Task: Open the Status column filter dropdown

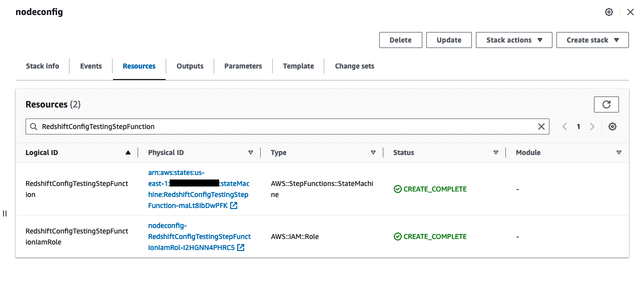Action: (x=495, y=152)
